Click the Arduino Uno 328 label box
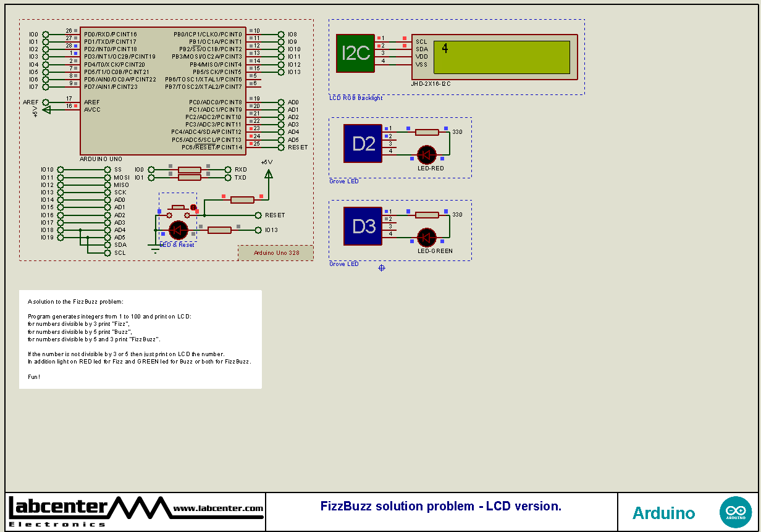The height and width of the screenshot is (532, 761). click(275, 252)
